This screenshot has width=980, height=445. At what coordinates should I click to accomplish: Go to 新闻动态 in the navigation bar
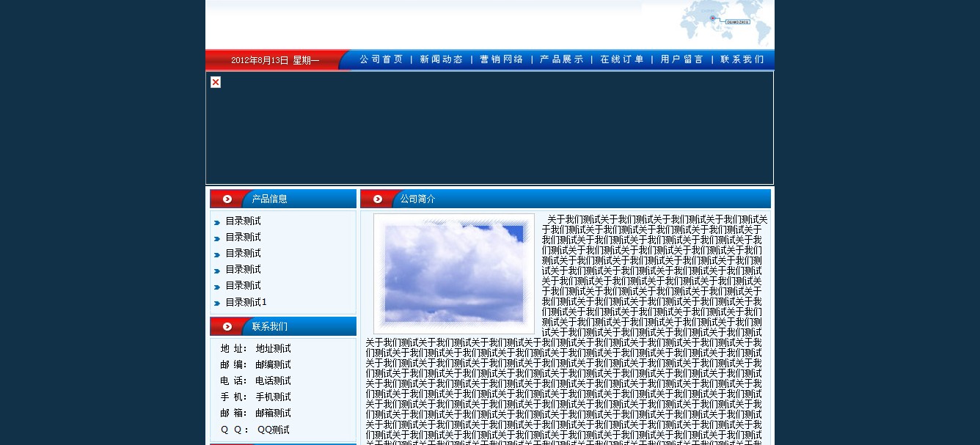point(442,59)
